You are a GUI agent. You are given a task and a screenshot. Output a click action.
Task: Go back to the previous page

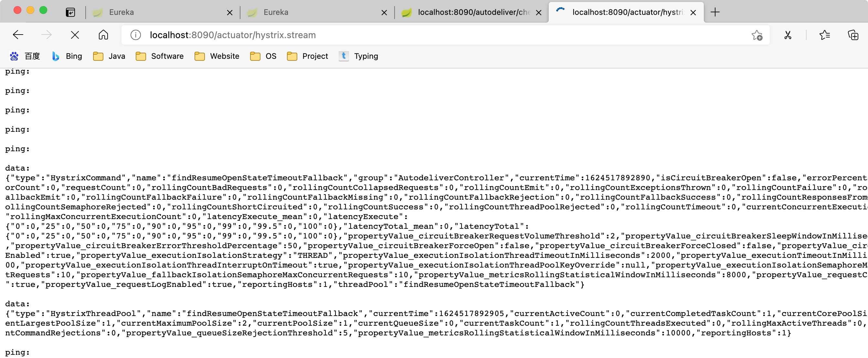click(18, 35)
